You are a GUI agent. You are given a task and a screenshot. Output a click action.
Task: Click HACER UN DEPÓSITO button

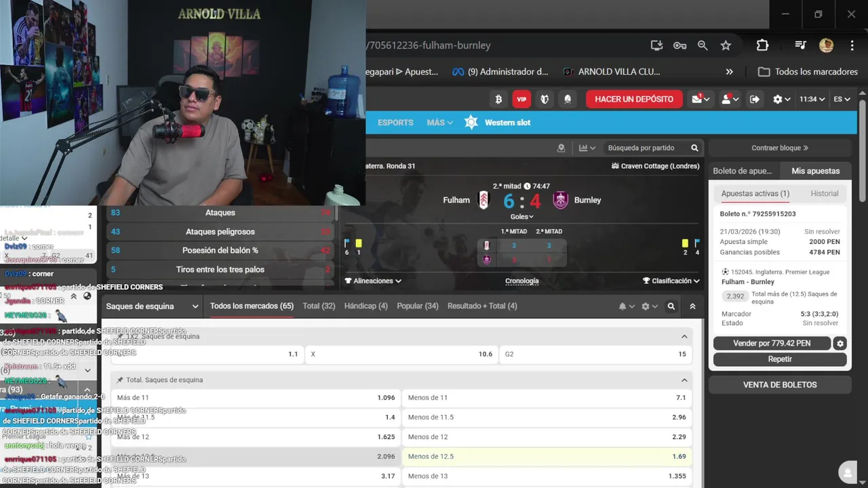634,99
